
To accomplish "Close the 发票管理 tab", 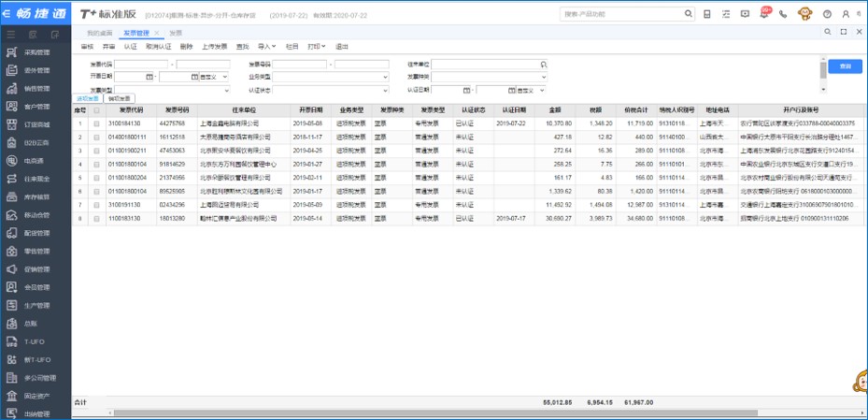I will tap(157, 33).
